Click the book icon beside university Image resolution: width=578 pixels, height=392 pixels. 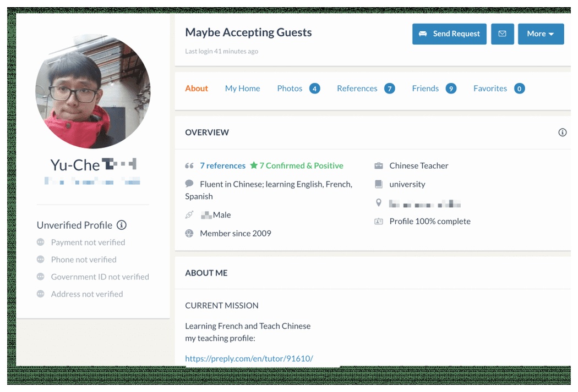tap(379, 184)
